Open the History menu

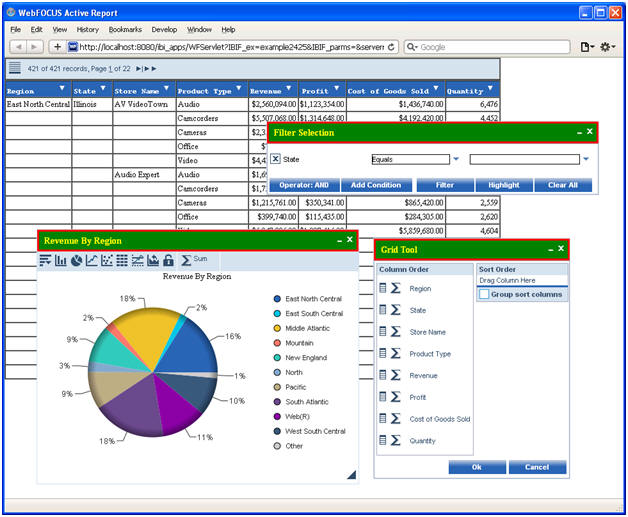coord(88,29)
